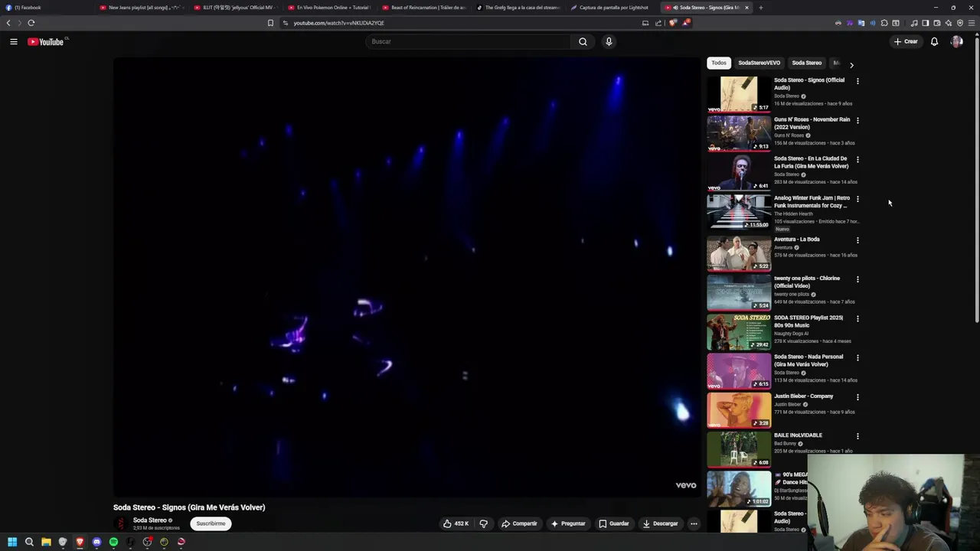Show next filter chips with arrow

click(x=851, y=65)
